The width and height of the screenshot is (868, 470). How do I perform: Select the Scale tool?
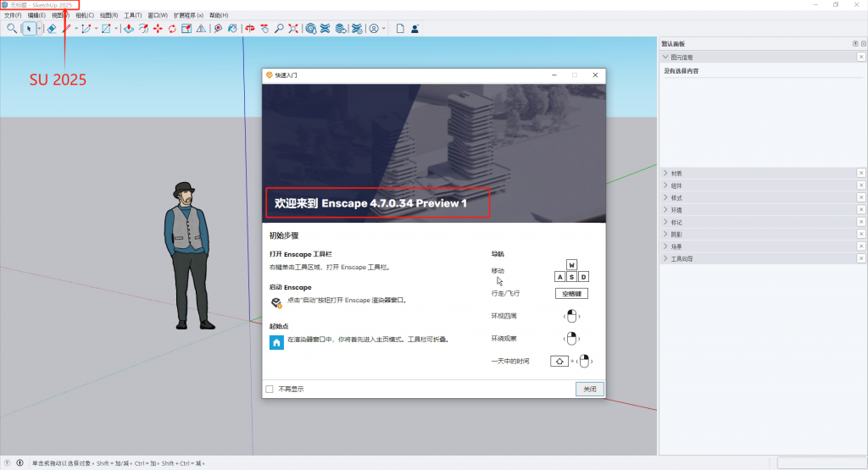[x=186, y=28]
